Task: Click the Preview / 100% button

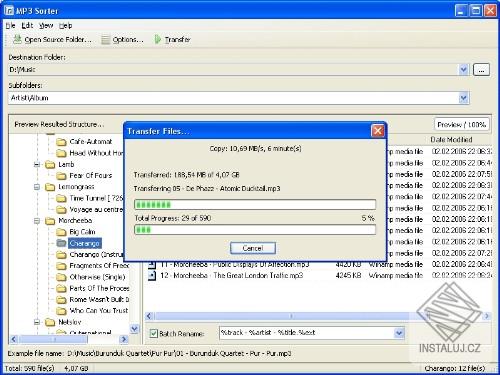Action: pyautogui.click(x=462, y=124)
